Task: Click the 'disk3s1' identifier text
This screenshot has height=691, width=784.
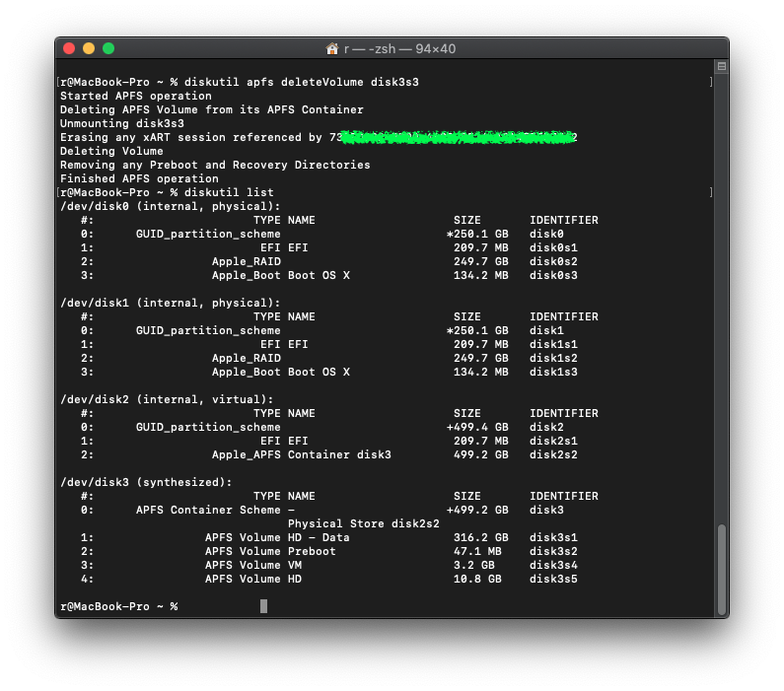Action: (553, 538)
